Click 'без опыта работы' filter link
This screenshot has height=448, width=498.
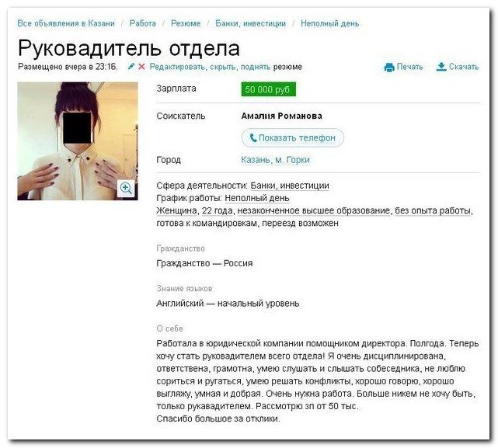tap(434, 211)
